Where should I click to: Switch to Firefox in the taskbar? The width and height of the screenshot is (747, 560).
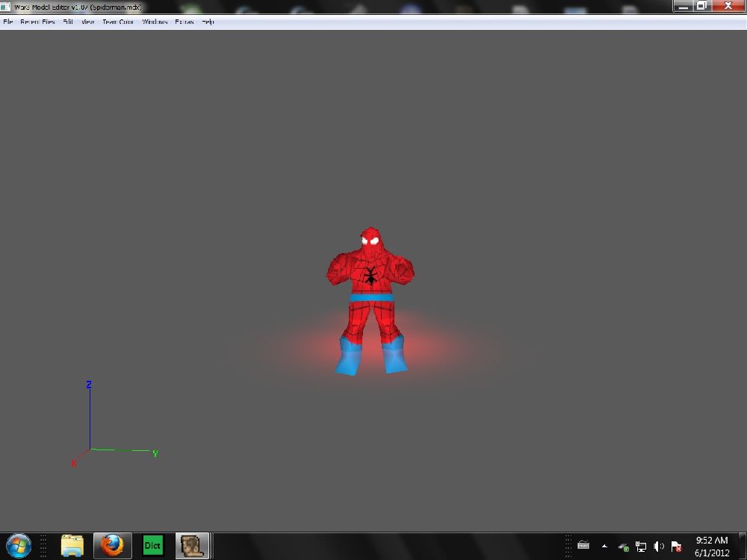[113, 546]
